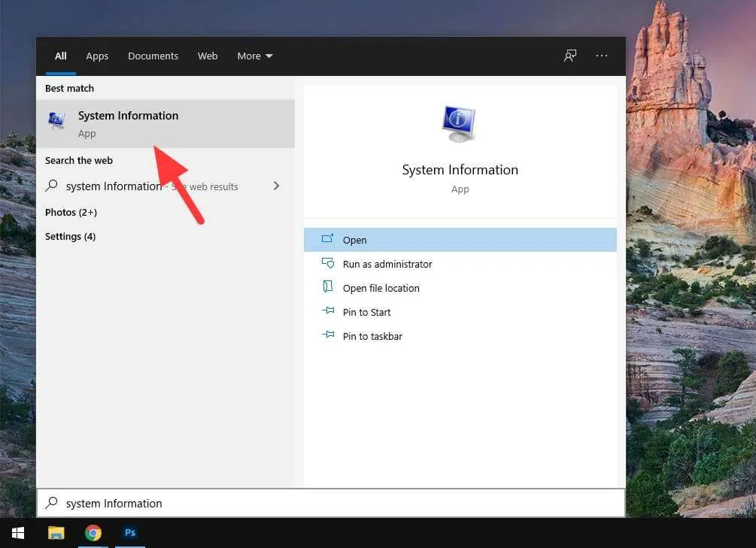This screenshot has width=756, height=548.
Task: Click the magnifier icon in the search box
Action: pyautogui.click(x=52, y=503)
